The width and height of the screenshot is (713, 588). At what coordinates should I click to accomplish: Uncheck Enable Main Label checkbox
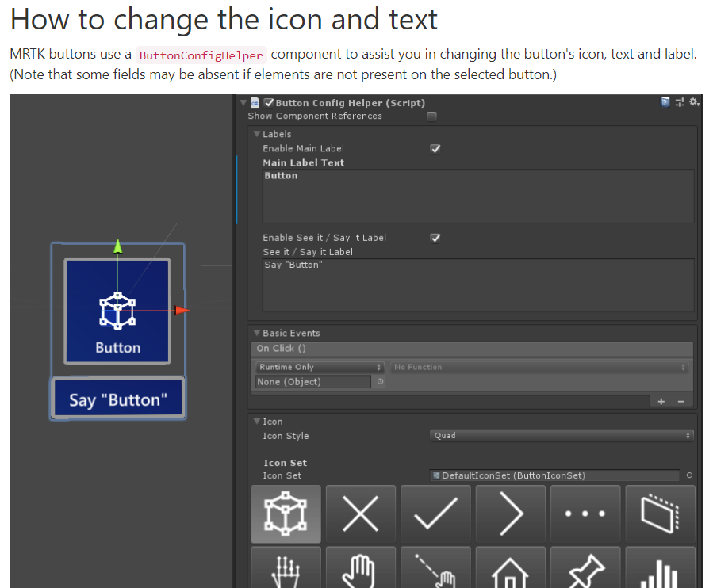pos(435,149)
